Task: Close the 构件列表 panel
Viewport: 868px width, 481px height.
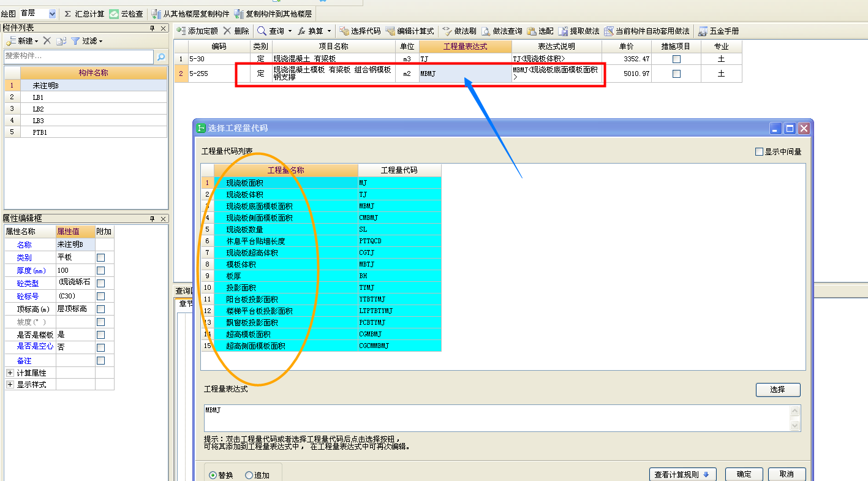Action: [x=163, y=28]
